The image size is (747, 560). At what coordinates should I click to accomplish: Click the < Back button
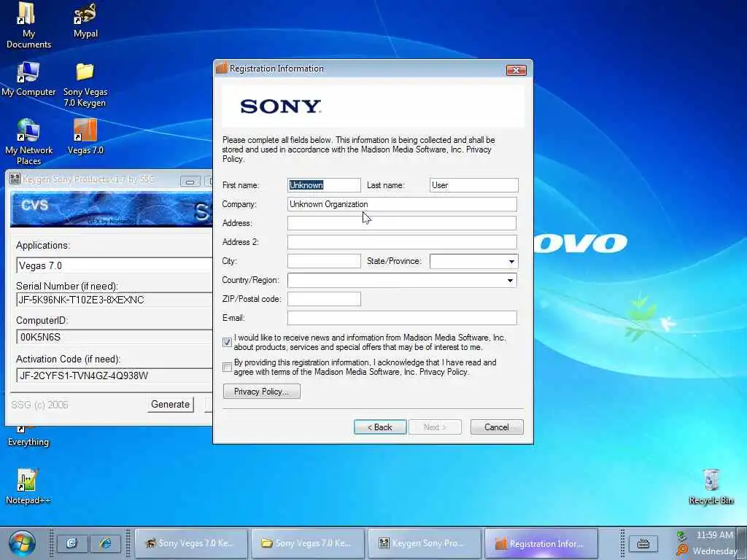pos(380,427)
